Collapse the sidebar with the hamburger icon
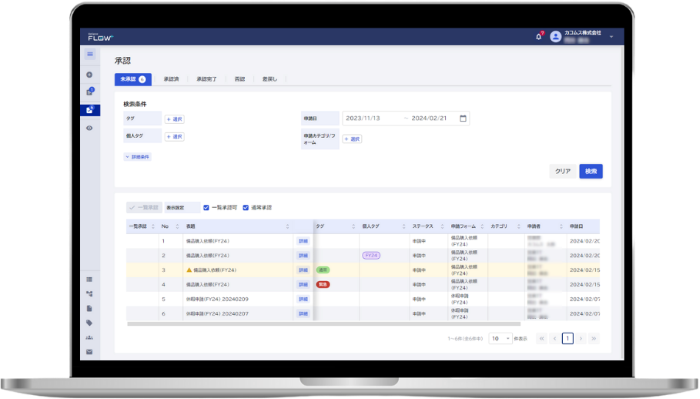 click(x=90, y=54)
